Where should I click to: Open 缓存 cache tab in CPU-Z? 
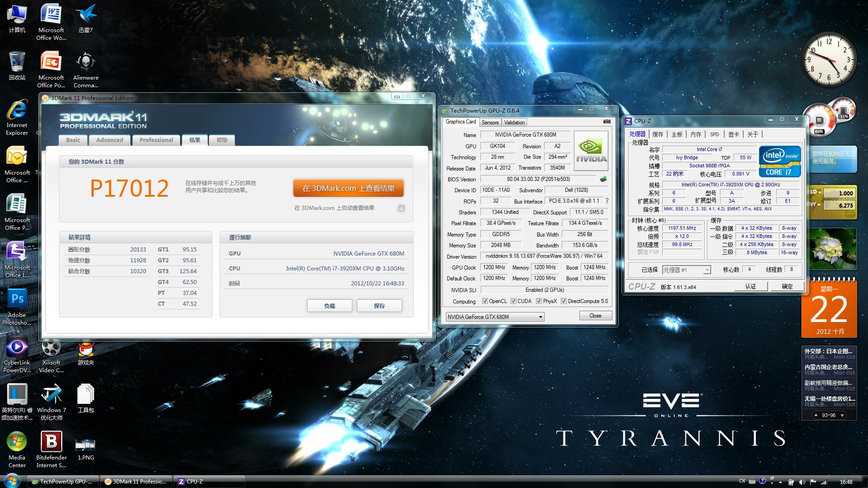coord(658,134)
